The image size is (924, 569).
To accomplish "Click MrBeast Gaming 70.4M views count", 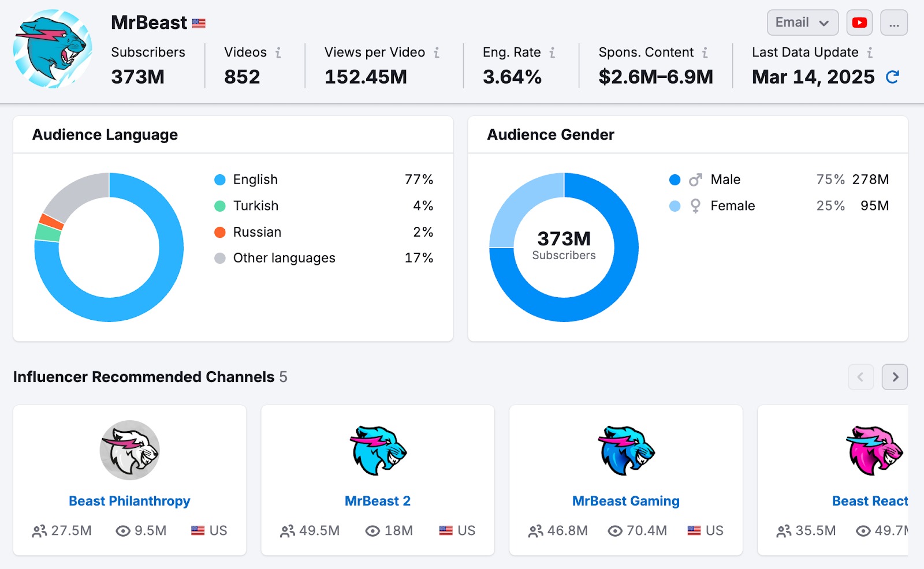I will click(647, 531).
